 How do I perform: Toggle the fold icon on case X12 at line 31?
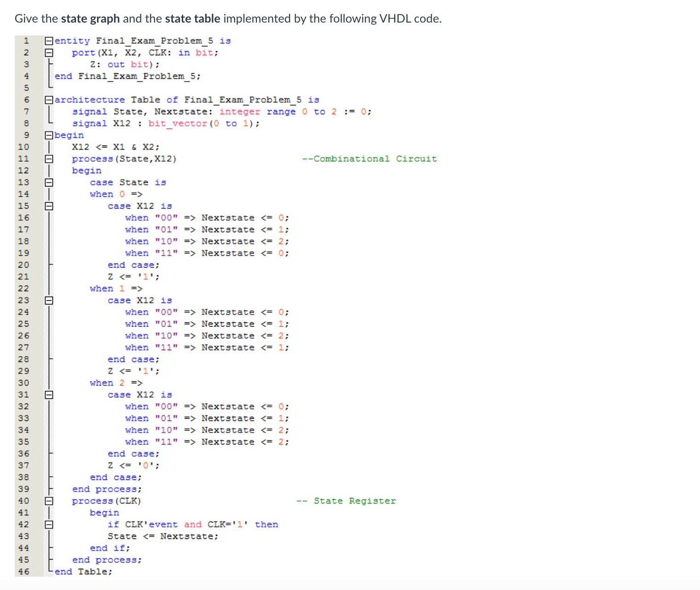(x=48, y=394)
